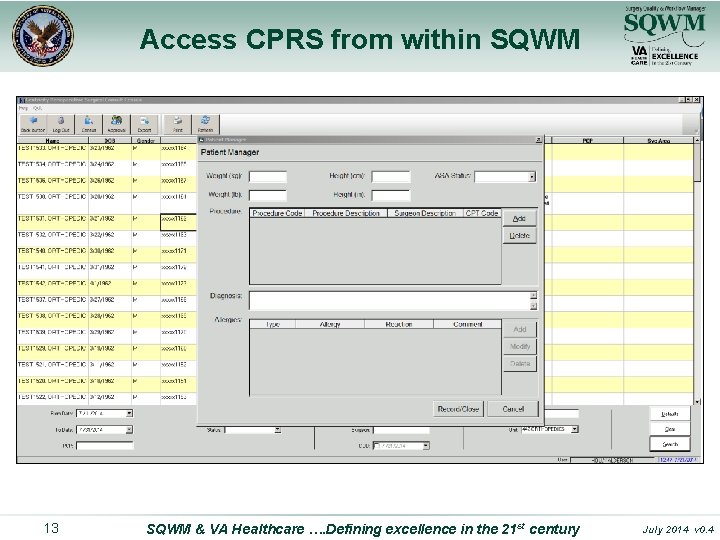The image size is (720, 540).
Task: Expand the ASA Status dropdown
Action: [532, 177]
